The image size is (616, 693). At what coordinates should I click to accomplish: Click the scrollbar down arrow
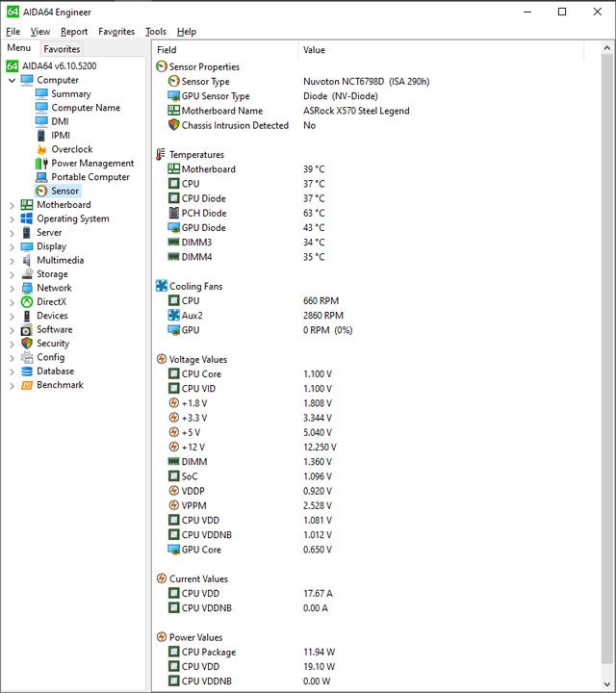(606, 684)
